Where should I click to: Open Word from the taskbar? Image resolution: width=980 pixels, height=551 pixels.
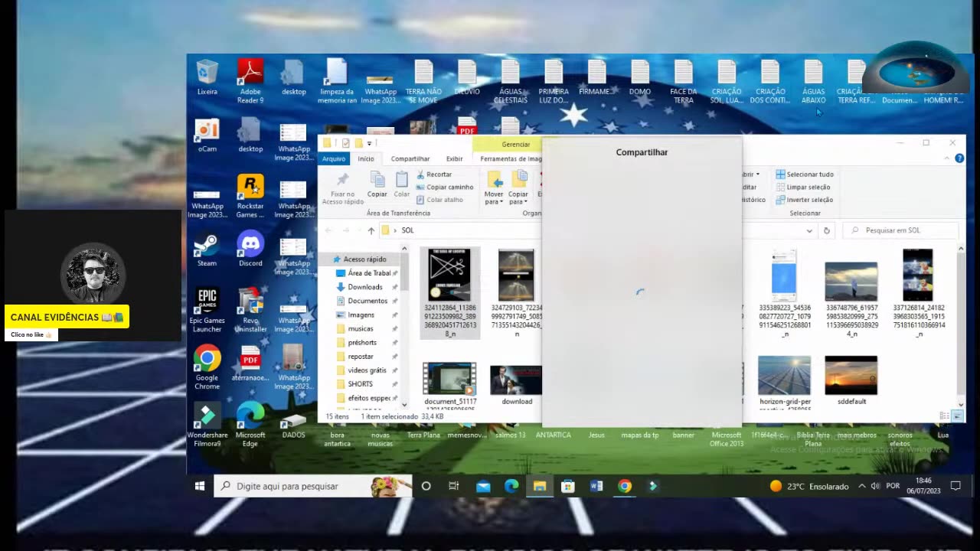coord(596,486)
